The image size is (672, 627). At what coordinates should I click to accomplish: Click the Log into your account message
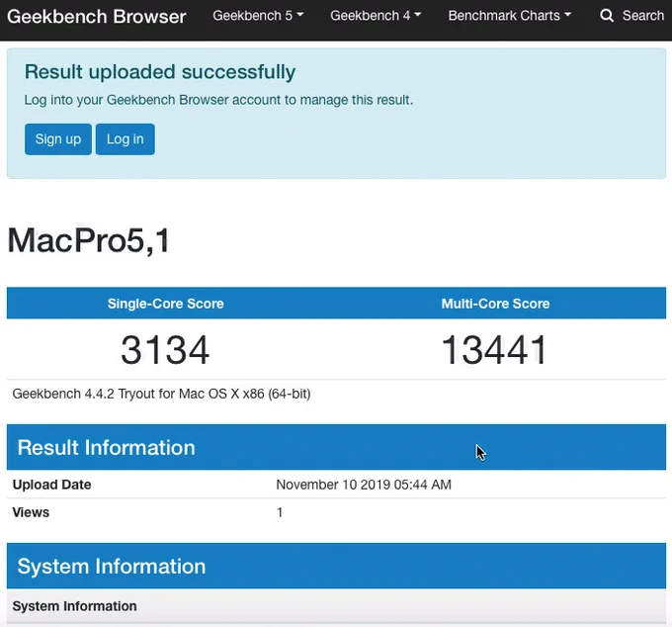pos(218,100)
